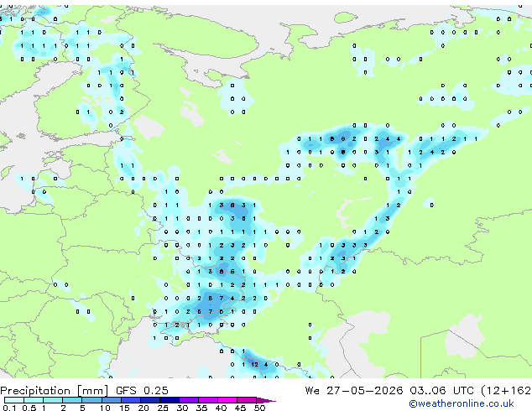Click the 25–30 mm dark navy legend swatch
The image size is (532, 411).
tap(169, 400)
